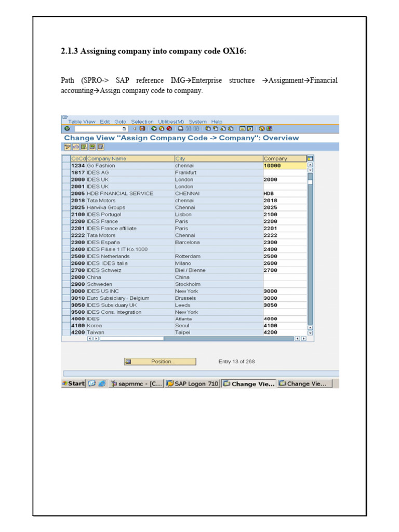The image size is (399, 532).
Task: Open the Help menu
Action: click(217, 122)
